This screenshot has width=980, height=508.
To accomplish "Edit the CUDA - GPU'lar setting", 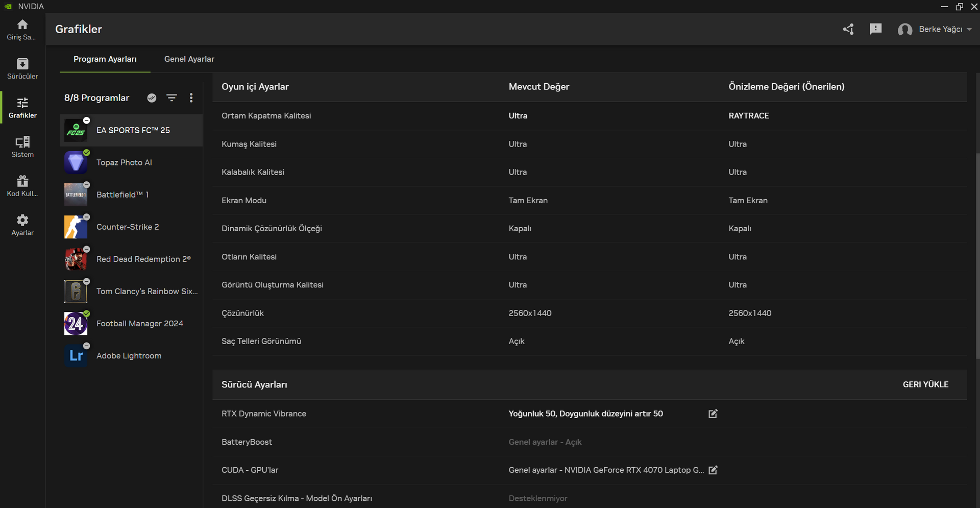I will [713, 470].
